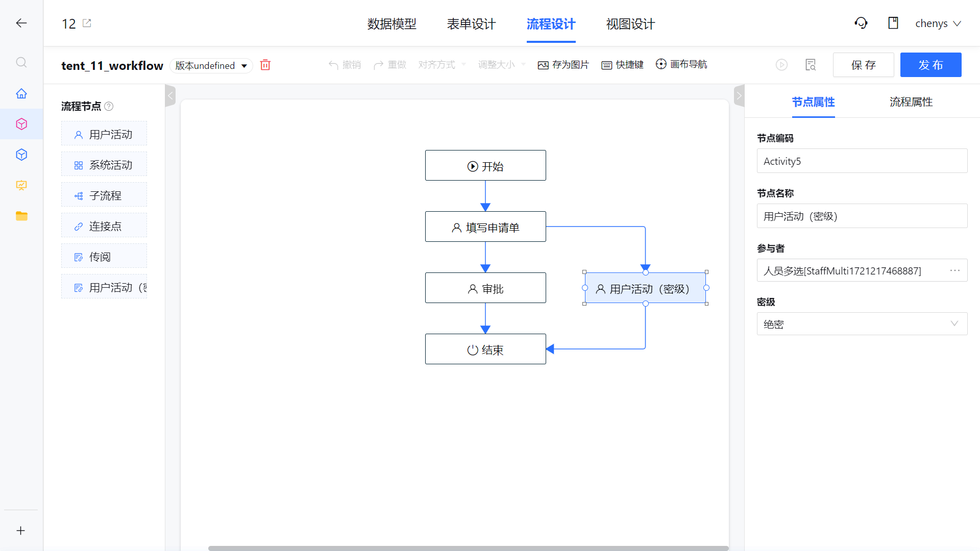Click the plus icon at sidebar bottom
The height and width of the screenshot is (551, 980).
pos(21,531)
